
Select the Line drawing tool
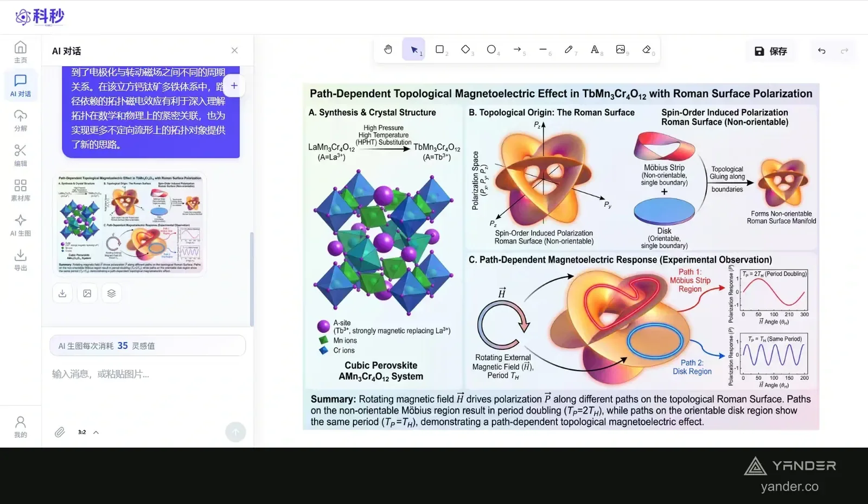point(543,50)
